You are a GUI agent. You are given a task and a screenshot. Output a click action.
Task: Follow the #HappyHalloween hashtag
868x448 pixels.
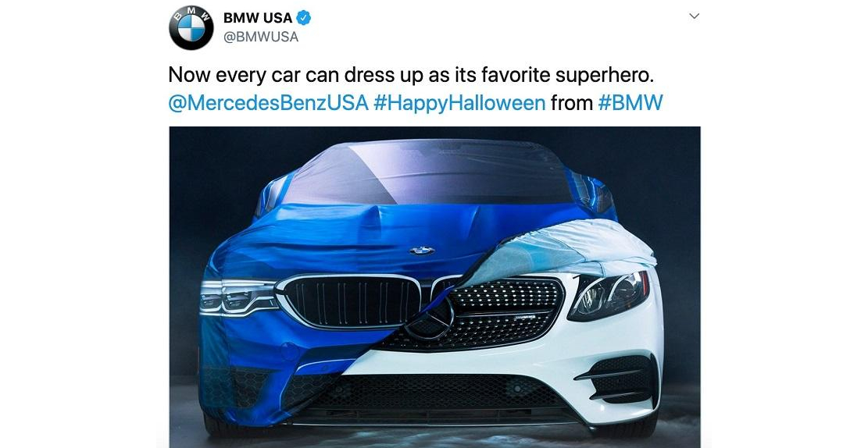pyautogui.click(x=459, y=103)
